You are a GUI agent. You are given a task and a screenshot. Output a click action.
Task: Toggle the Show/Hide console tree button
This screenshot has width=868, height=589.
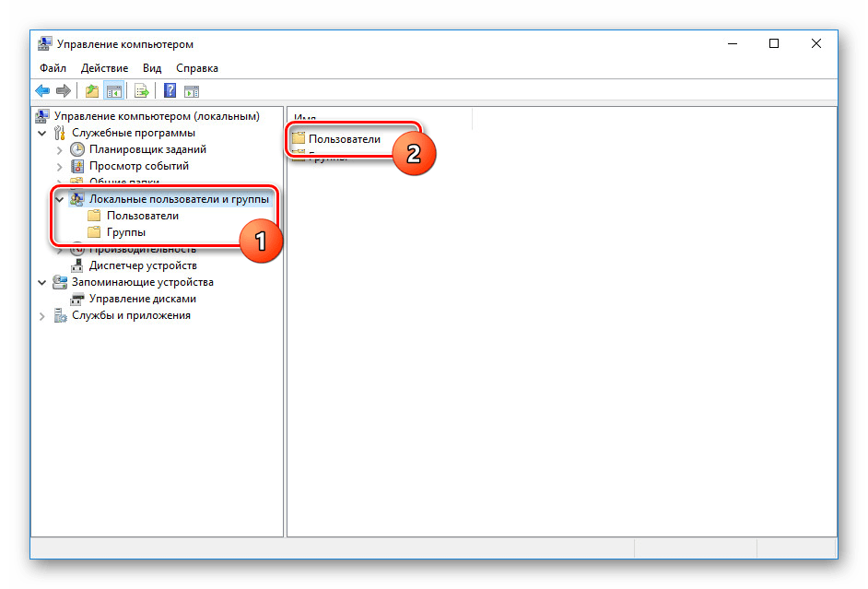click(x=114, y=90)
